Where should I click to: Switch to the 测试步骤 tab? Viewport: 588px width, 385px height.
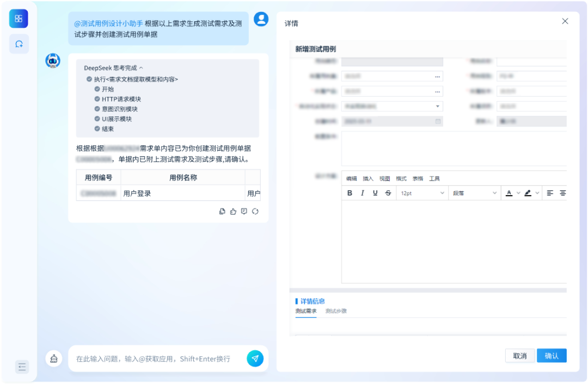pyautogui.click(x=337, y=311)
